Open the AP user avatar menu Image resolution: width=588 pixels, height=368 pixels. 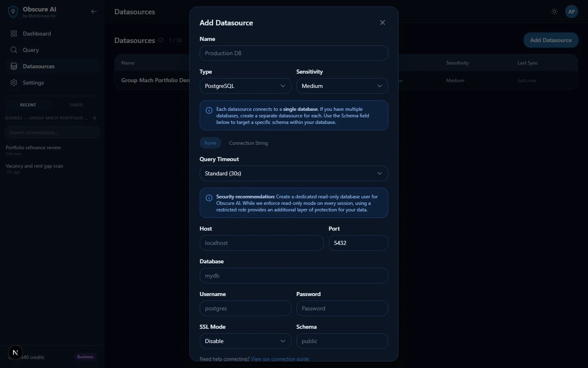pyautogui.click(x=572, y=11)
